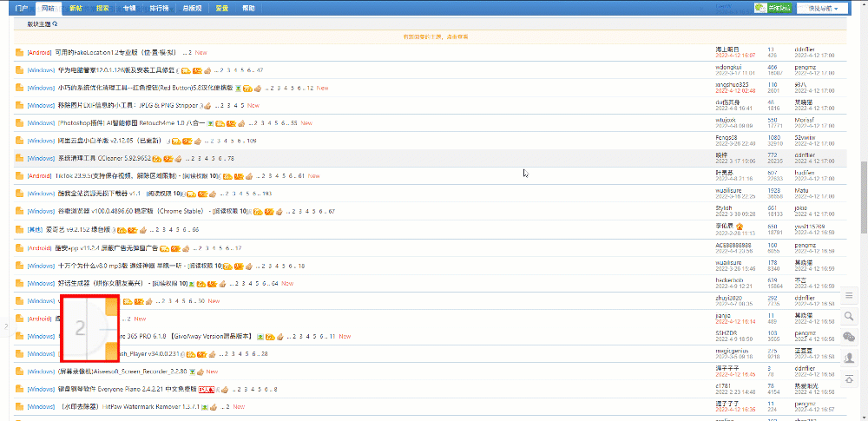Click the [Android] tag of the FakeLocation thread
868x421 pixels.
click(x=40, y=53)
